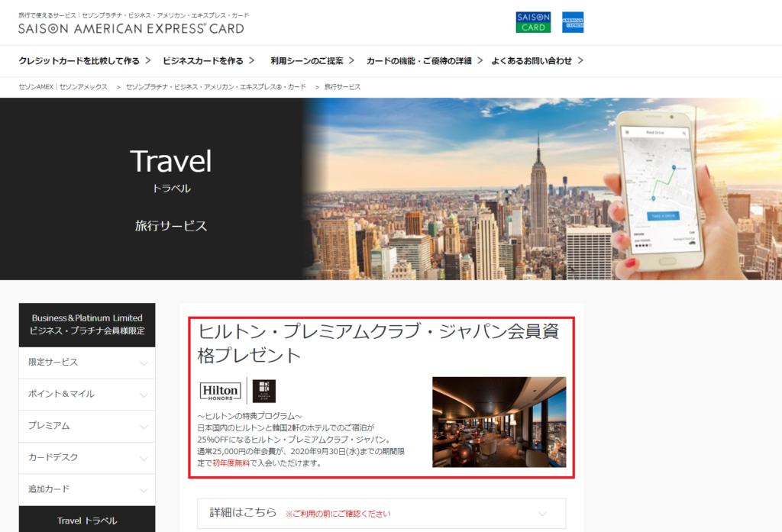Click the blue American Express logo

572,22
